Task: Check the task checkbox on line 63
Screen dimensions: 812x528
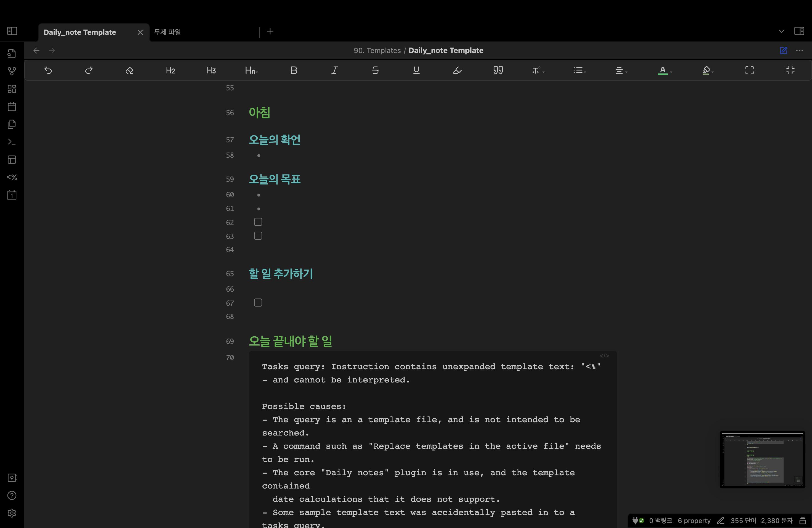Action: 258,236
